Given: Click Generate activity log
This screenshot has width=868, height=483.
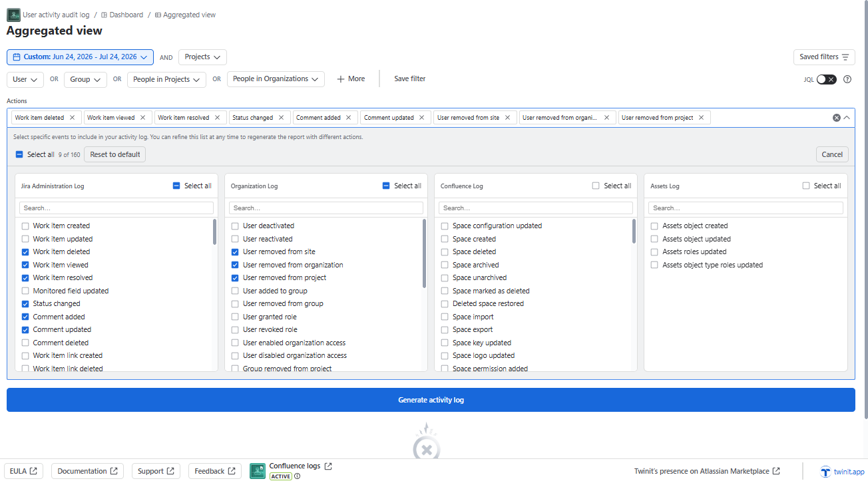Looking at the screenshot, I should pos(431,400).
